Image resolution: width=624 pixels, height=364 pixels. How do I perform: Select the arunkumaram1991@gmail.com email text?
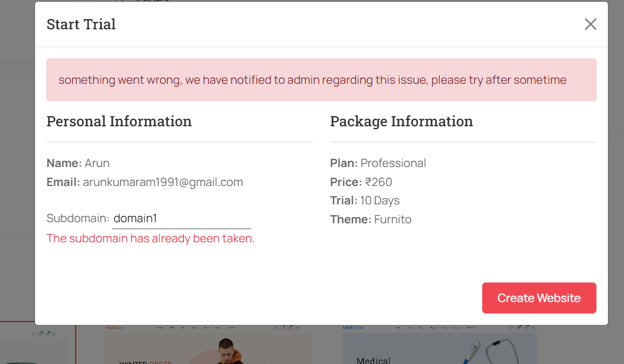click(x=163, y=182)
